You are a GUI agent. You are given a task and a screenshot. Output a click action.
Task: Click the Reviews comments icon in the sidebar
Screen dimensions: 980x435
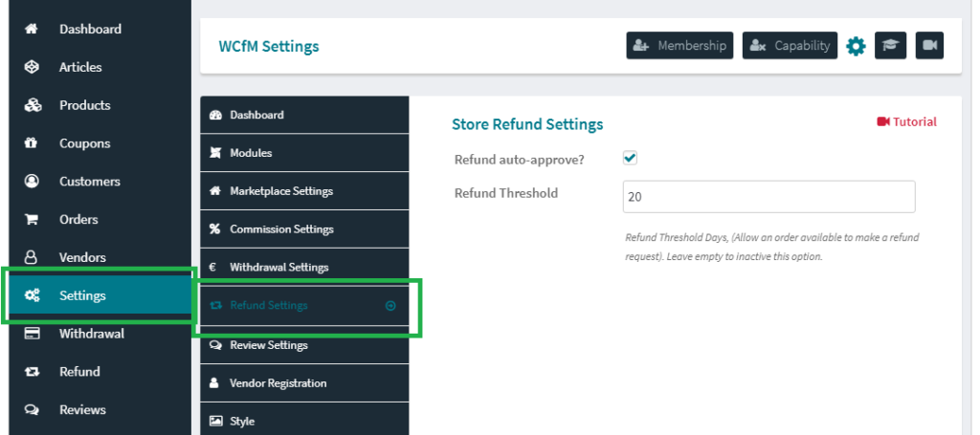[x=32, y=409]
